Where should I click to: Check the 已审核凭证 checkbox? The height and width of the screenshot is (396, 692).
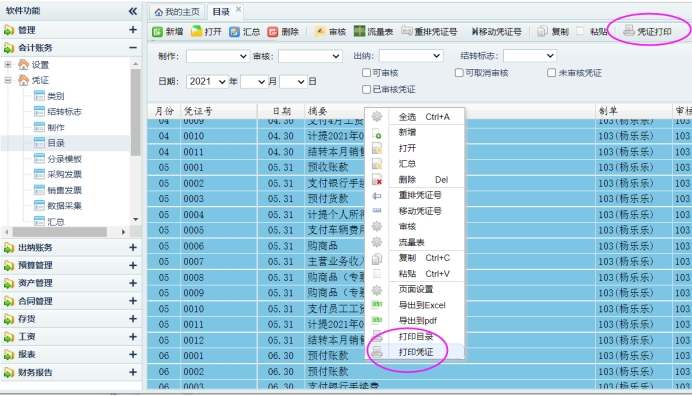coord(366,89)
